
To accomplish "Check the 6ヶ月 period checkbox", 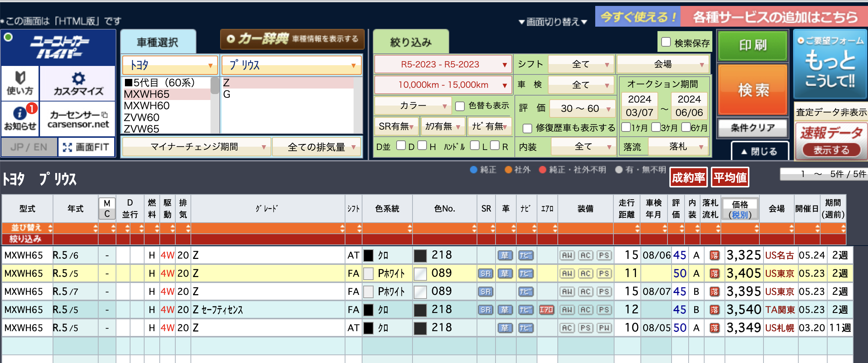I will [686, 127].
